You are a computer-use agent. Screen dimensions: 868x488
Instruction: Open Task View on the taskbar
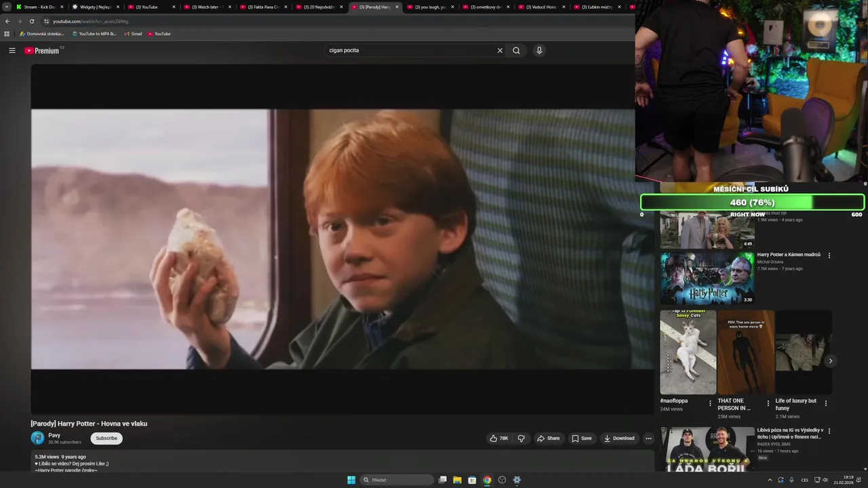tap(443, 480)
